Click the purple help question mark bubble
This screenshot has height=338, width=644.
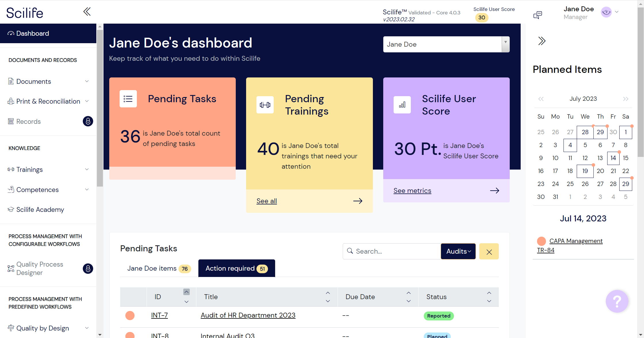coord(617,301)
